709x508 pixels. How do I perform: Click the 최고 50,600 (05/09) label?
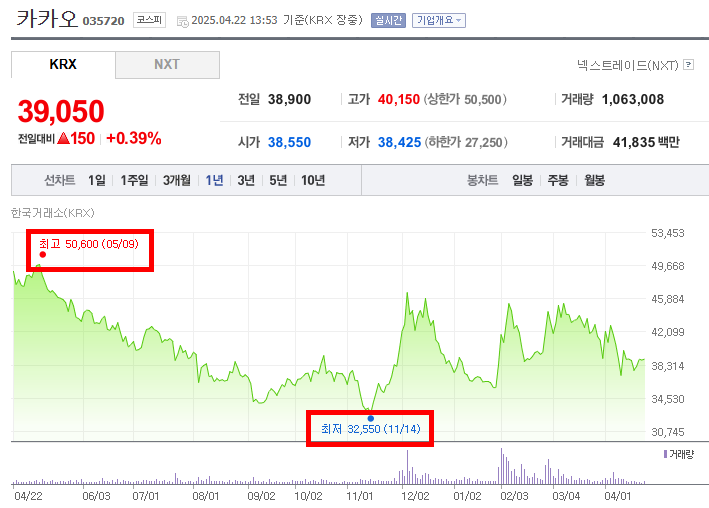coord(89,244)
